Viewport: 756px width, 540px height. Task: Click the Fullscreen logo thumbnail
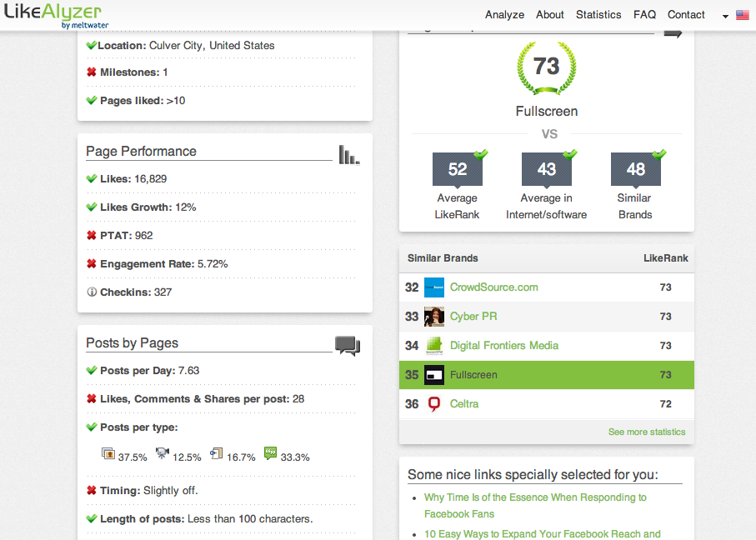point(434,375)
